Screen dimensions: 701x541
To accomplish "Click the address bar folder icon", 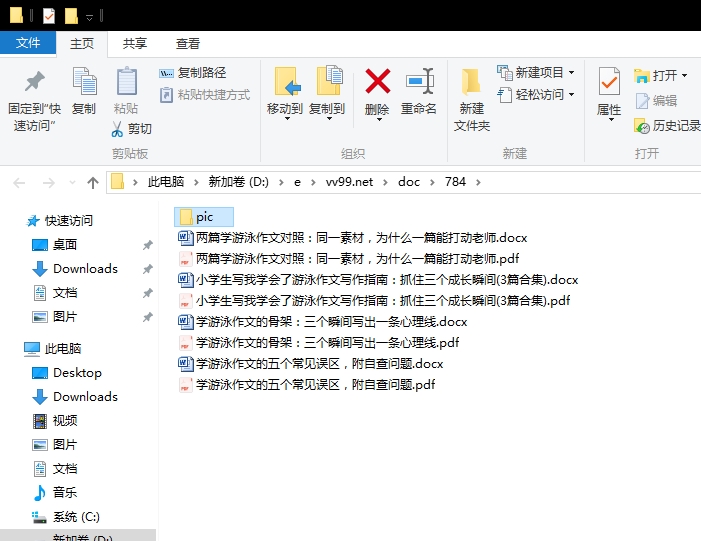I will [x=117, y=182].
